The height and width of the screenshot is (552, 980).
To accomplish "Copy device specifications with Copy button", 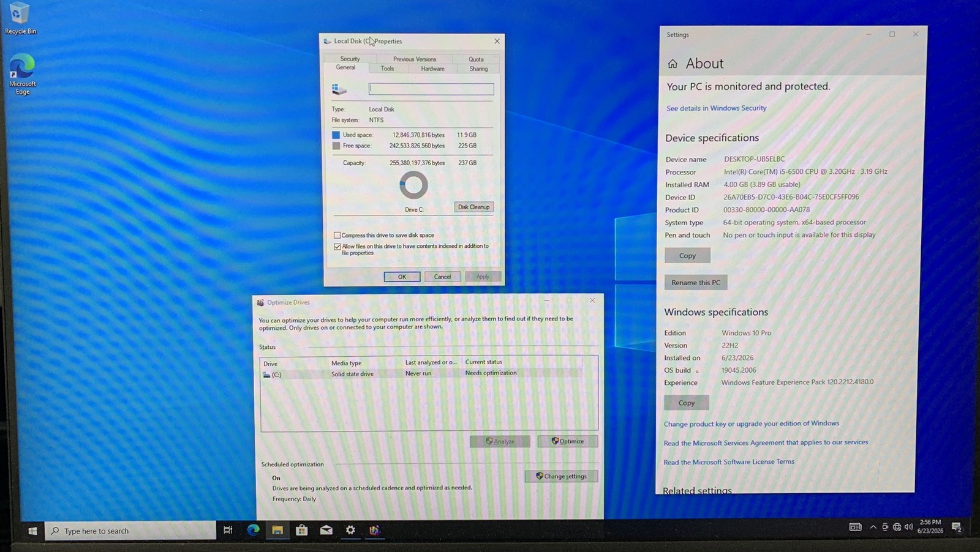I will point(687,255).
